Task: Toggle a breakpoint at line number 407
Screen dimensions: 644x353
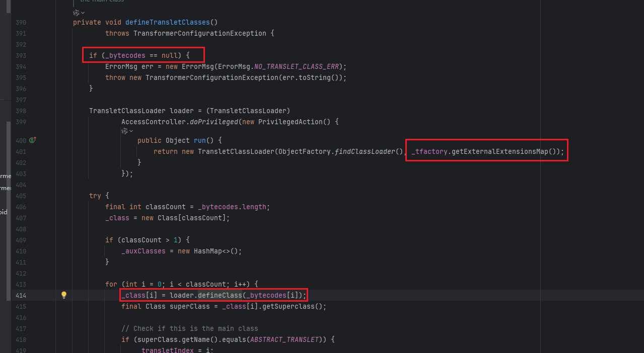Action: [21, 218]
